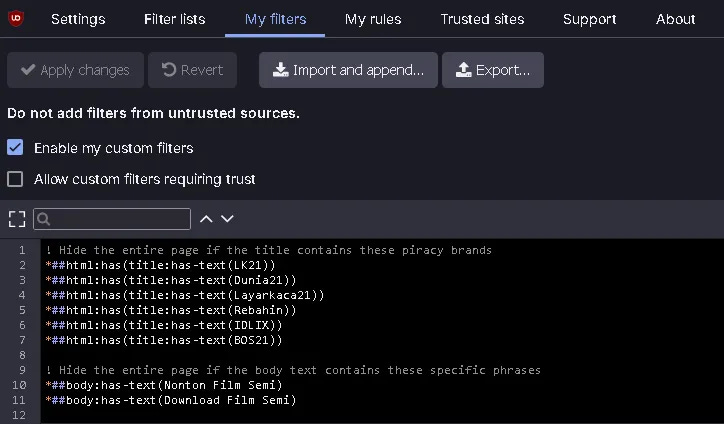Click the Revert button
This screenshot has height=424, width=724.
point(193,70)
